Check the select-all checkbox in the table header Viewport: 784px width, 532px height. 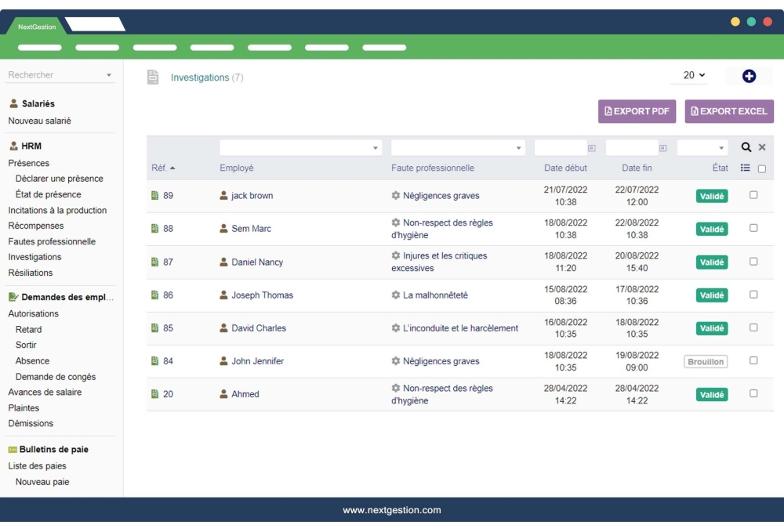pos(764,168)
